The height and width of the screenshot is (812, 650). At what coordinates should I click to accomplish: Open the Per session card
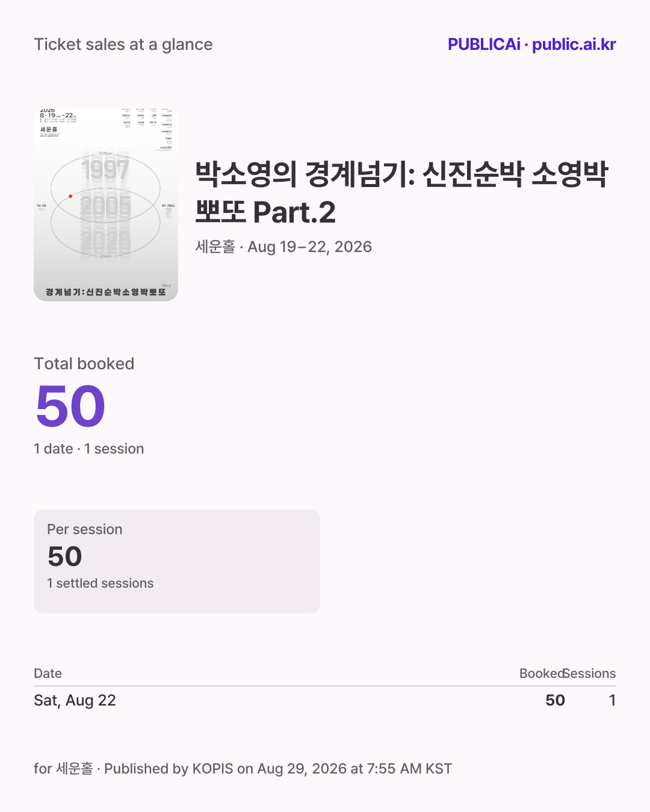[x=177, y=561]
